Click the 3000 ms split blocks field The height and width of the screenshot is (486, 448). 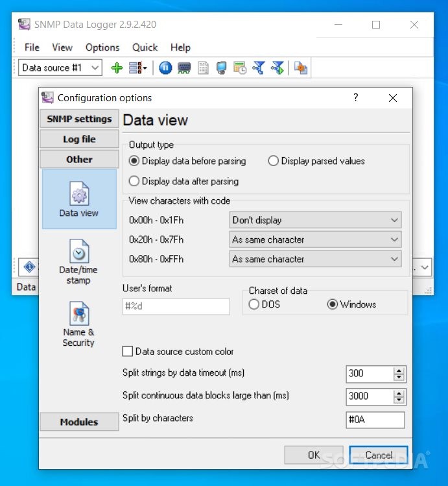(x=370, y=396)
